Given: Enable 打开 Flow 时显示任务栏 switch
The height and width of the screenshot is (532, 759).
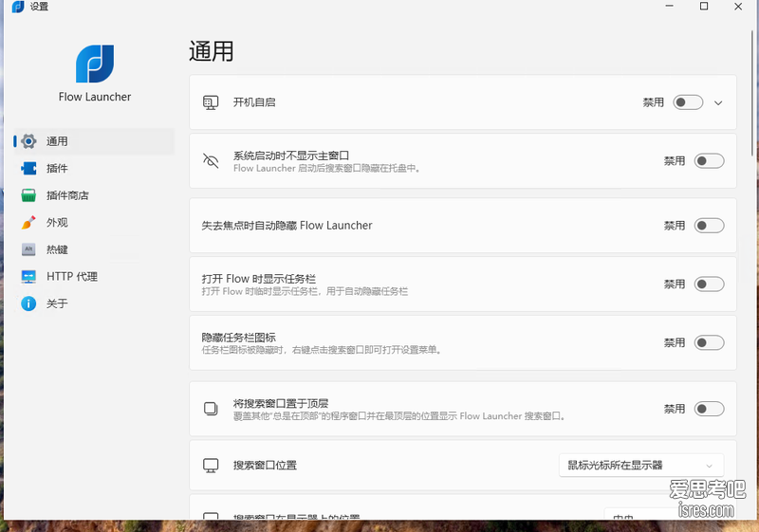Looking at the screenshot, I should coord(709,284).
